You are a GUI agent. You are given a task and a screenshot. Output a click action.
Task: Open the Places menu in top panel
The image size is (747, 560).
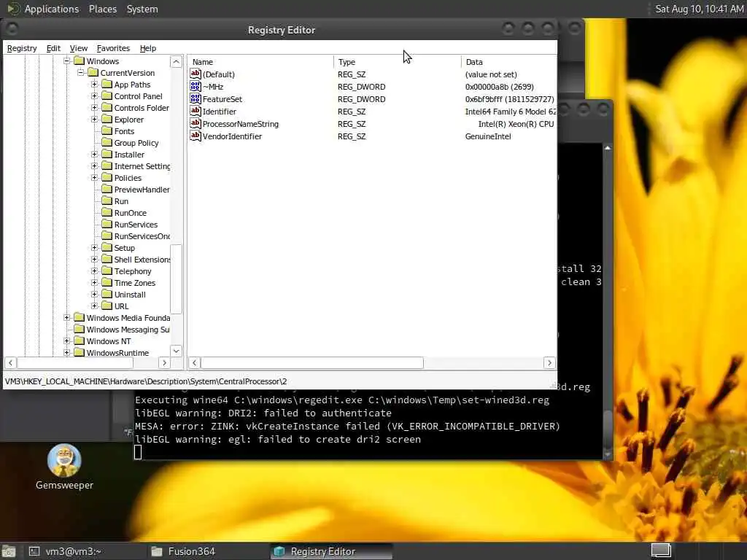[x=103, y=9]
